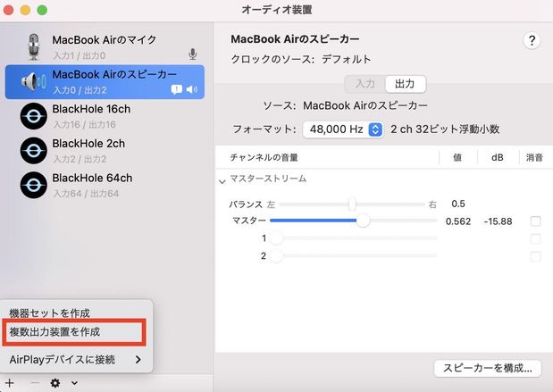This screenshot has height=392, width=553.
Task: Click the dB column header
Action: tap(498, 157)
